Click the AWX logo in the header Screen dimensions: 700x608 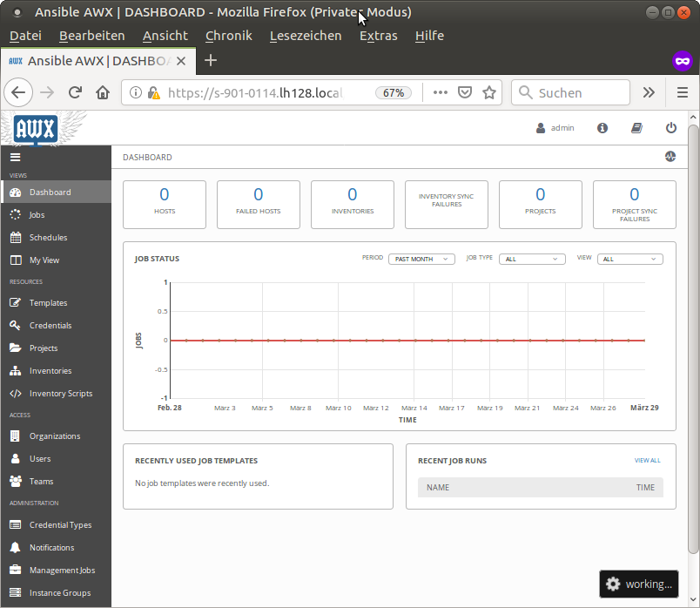[36, 129]
